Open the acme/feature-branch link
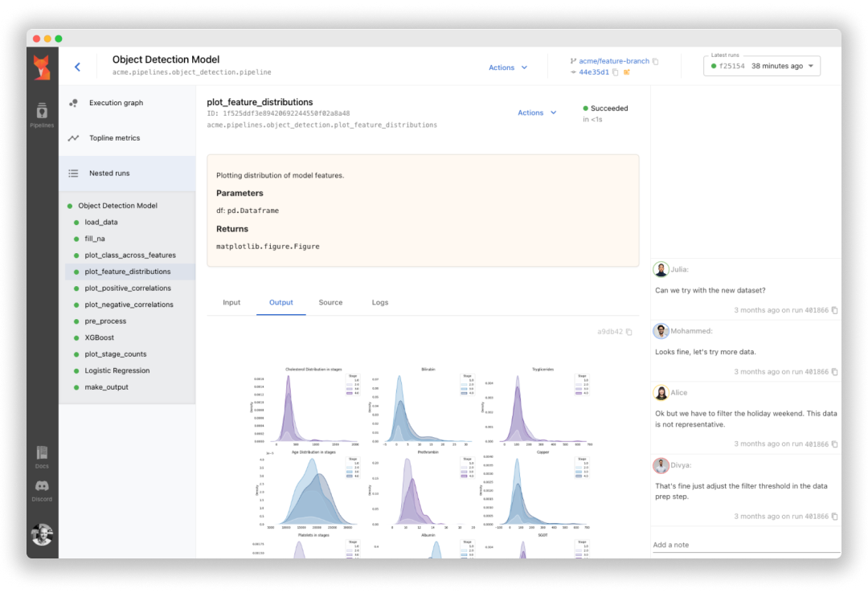Viewport: 868px width, 597px height. coord(614,61)
